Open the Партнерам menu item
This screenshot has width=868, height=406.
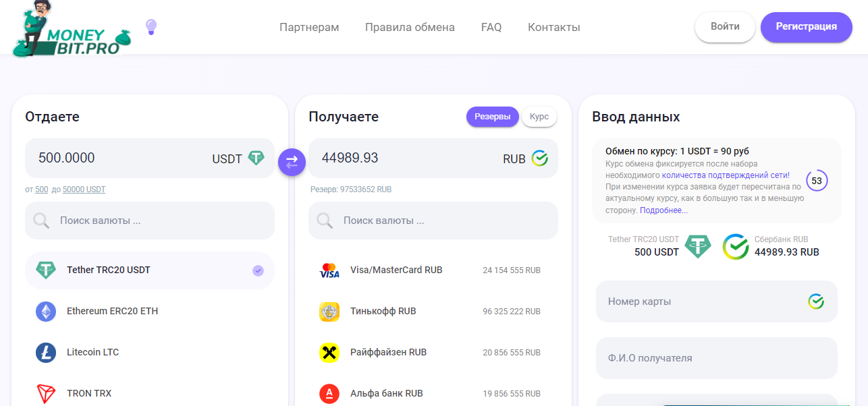tap(309, 28)
